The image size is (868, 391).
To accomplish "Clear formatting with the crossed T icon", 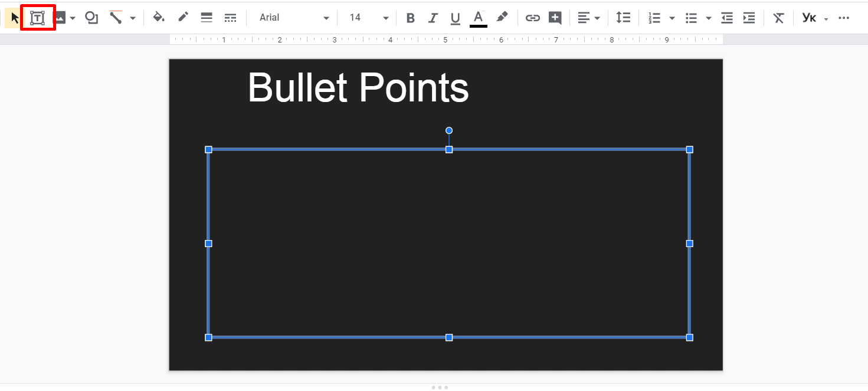I will [779, 18].
